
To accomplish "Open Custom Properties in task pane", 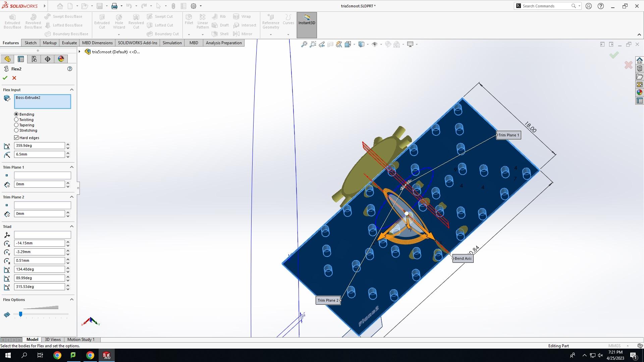I will pyautogui.click(x=639, y=101).
